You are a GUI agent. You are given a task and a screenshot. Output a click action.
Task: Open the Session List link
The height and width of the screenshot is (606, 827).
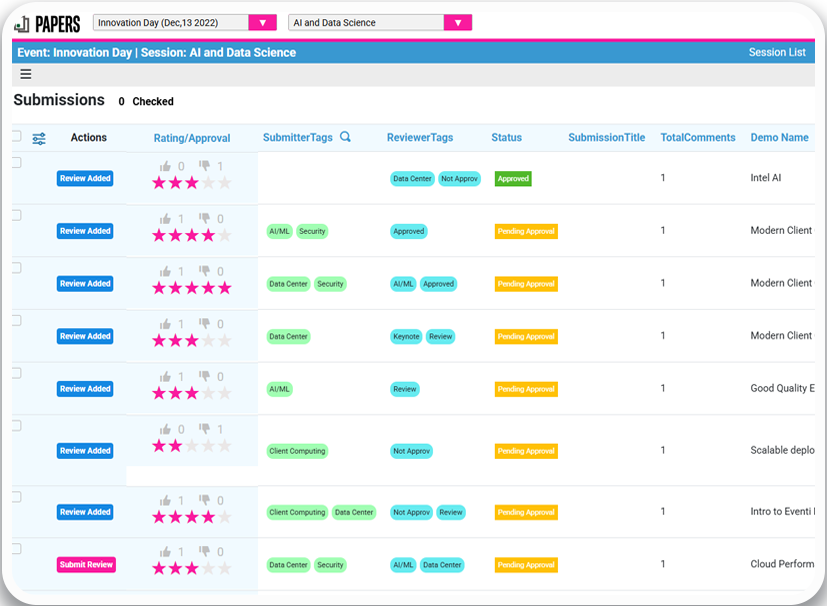tap(777, 52)
